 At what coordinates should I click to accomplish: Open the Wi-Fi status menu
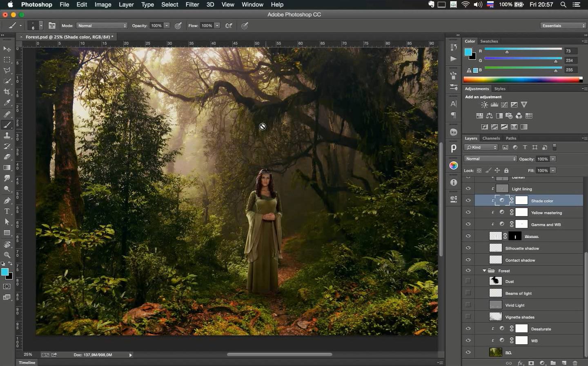click(x=465, y=4)
